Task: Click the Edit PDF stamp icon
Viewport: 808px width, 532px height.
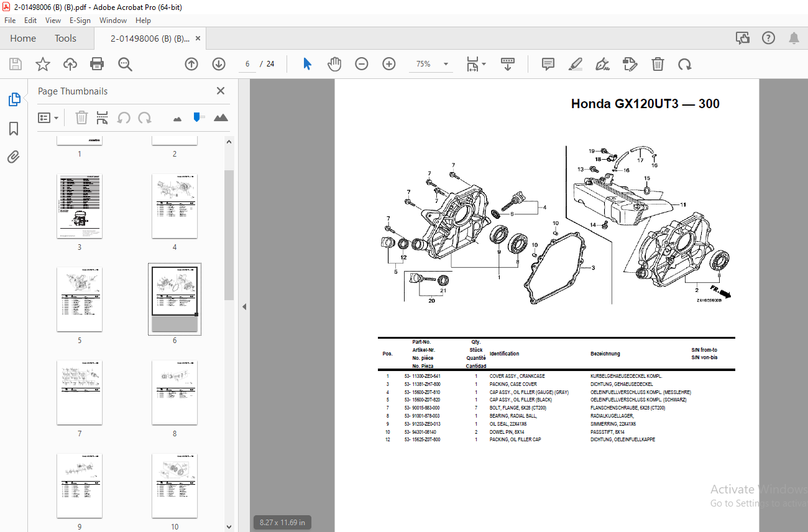Action: pyautogui.click(x=630, y=64)
